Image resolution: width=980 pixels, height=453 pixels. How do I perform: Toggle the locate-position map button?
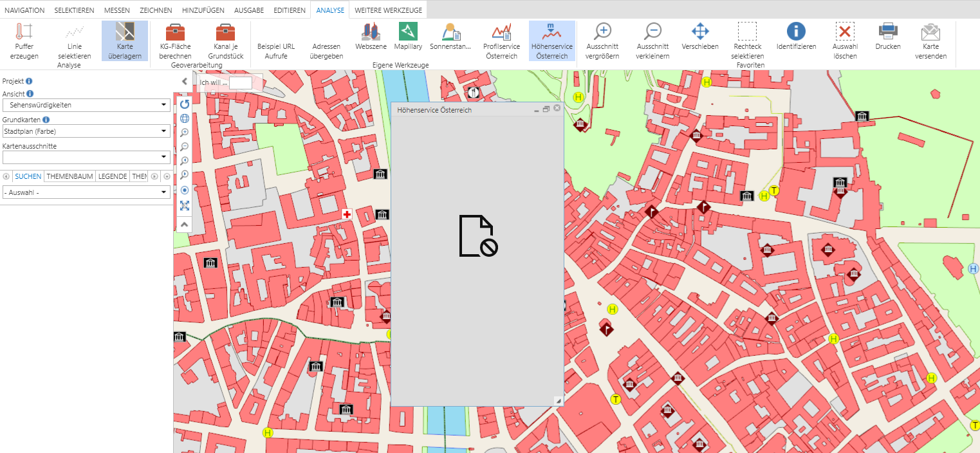point(185,190)
